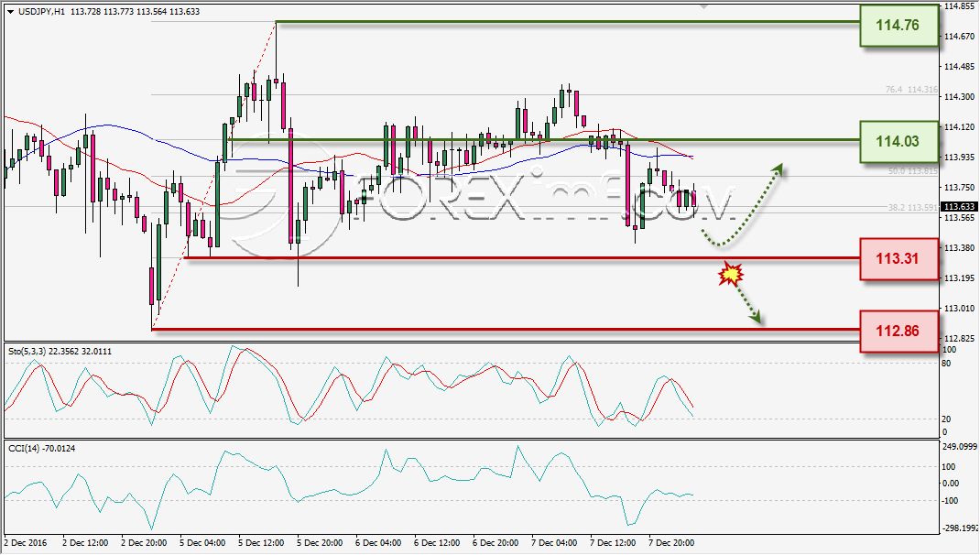Click the 7 Dec 12:00 time label
980x555 pixels.
(x=613, y=542)
